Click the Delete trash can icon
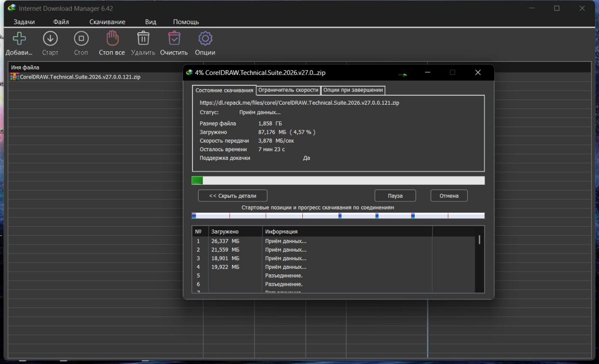599x364 pixels. 143,38
